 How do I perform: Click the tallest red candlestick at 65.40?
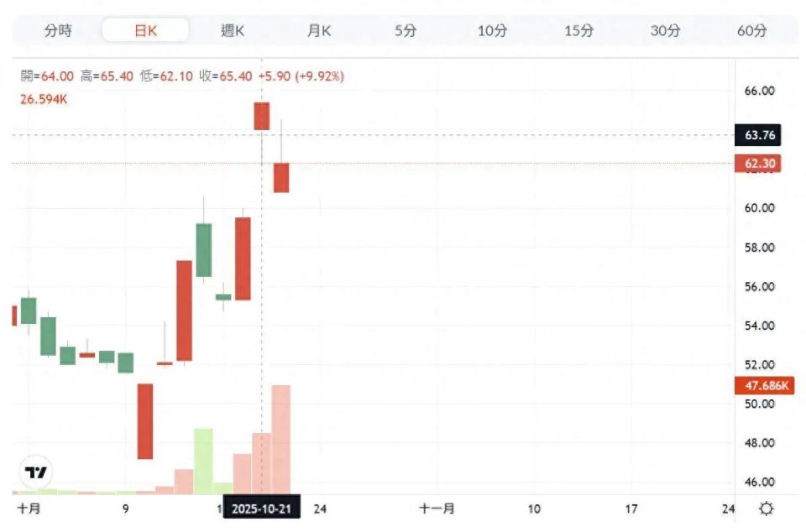click(262, 116)
